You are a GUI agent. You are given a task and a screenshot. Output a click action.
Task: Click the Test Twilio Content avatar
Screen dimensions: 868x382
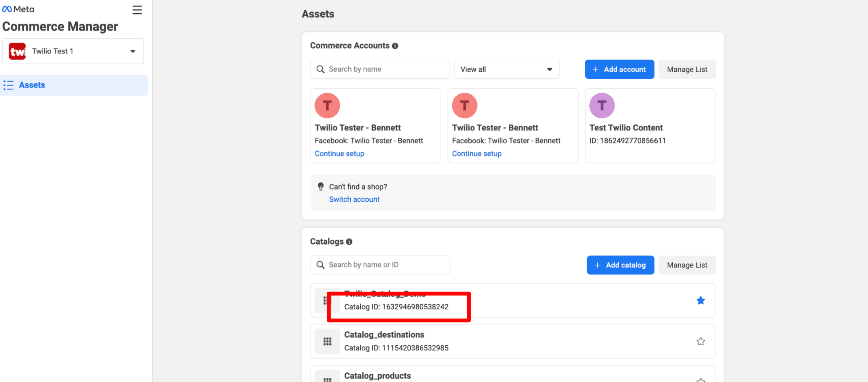[x=602, y=105]
